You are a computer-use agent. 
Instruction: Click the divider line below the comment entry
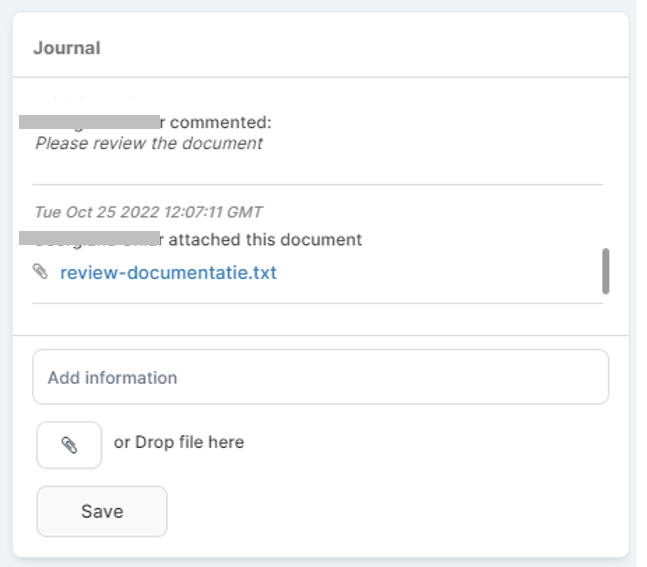pyautogui.click(x=317, y=185)
